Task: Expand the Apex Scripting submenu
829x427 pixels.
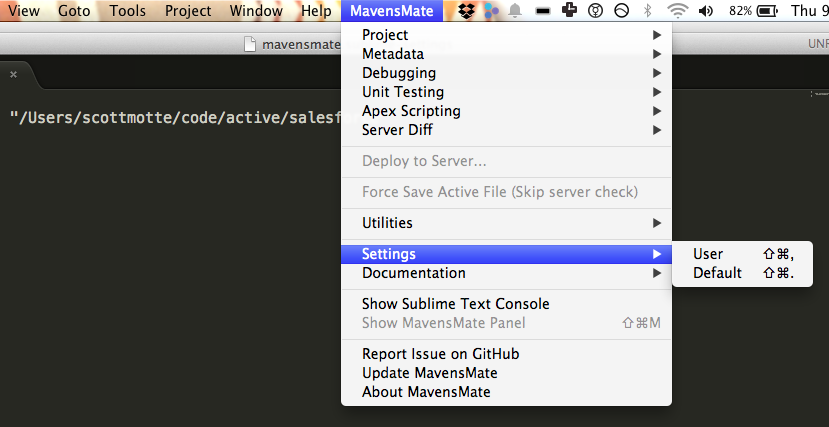Action: pos(506,111)
